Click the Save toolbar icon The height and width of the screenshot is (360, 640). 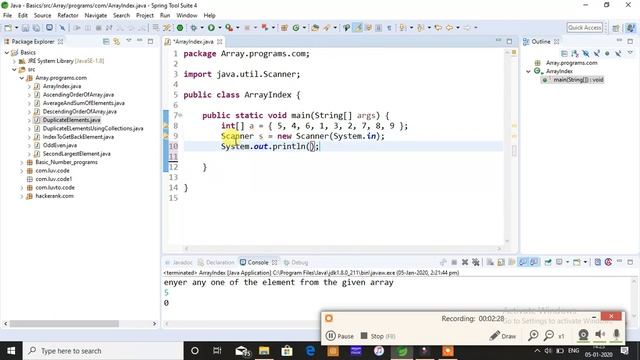pyautogui.click(x=25, y=28)
